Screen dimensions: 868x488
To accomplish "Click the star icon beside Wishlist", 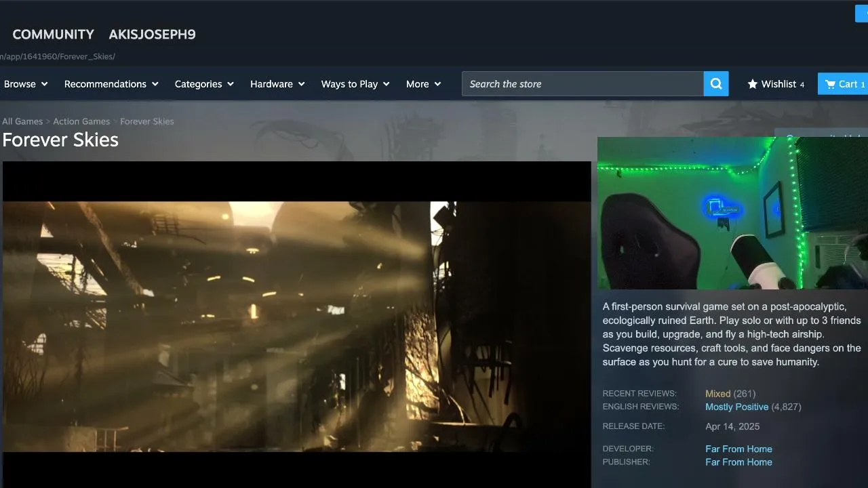I will 753,84.
